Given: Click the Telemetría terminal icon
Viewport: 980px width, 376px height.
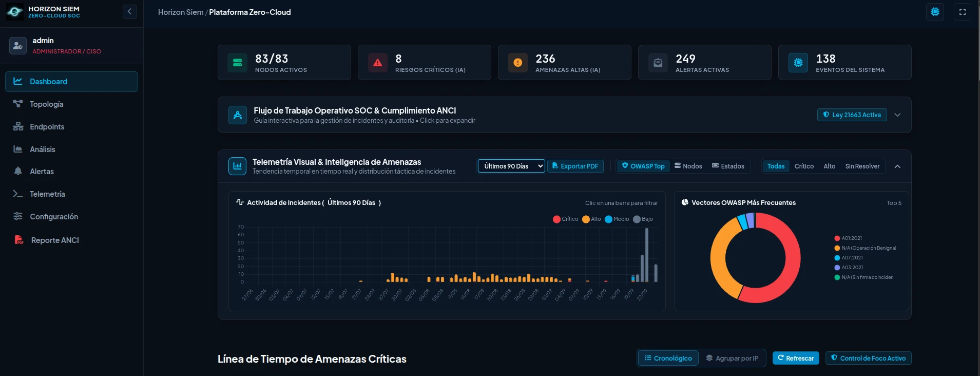Looking at the screenshot, I should [x=18, y=194].
